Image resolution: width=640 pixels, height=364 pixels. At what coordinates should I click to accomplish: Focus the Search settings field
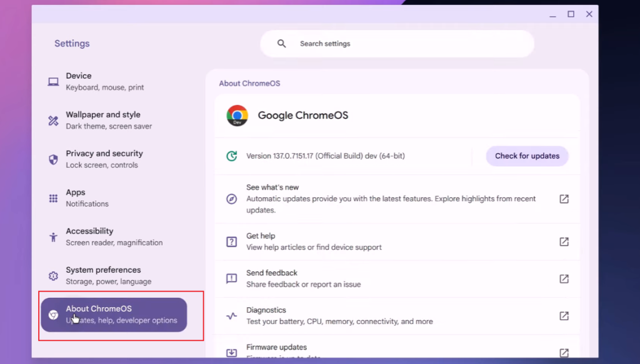click(397, 44)
